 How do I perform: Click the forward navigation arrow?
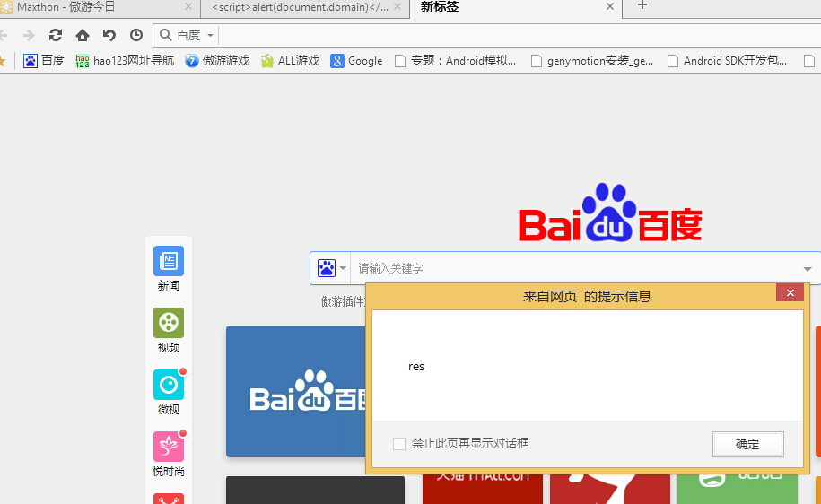[x=29, y=35]
